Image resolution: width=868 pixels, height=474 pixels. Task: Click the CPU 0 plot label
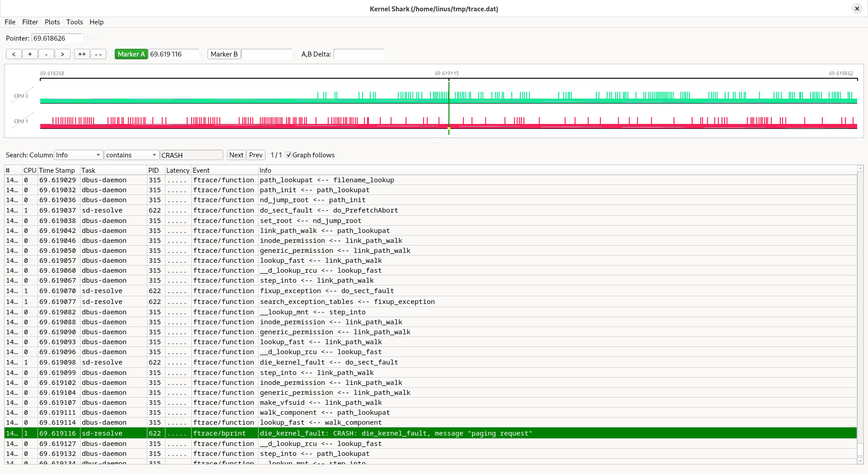click(21, 96)
